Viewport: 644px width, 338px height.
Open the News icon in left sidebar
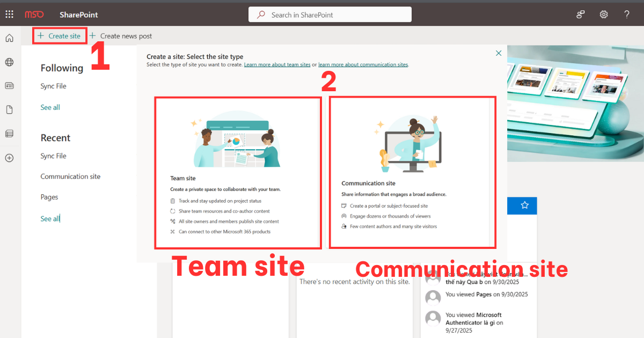point(9,85)
